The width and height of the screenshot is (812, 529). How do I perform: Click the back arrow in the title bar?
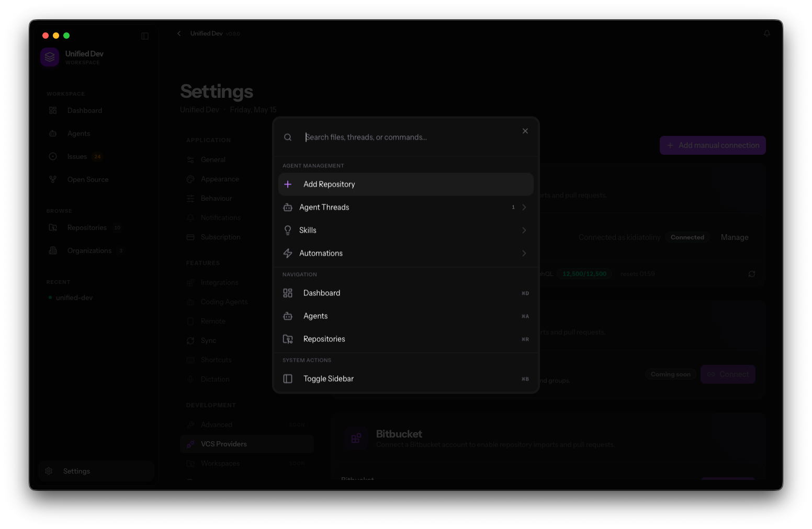(x=179, y=33)
